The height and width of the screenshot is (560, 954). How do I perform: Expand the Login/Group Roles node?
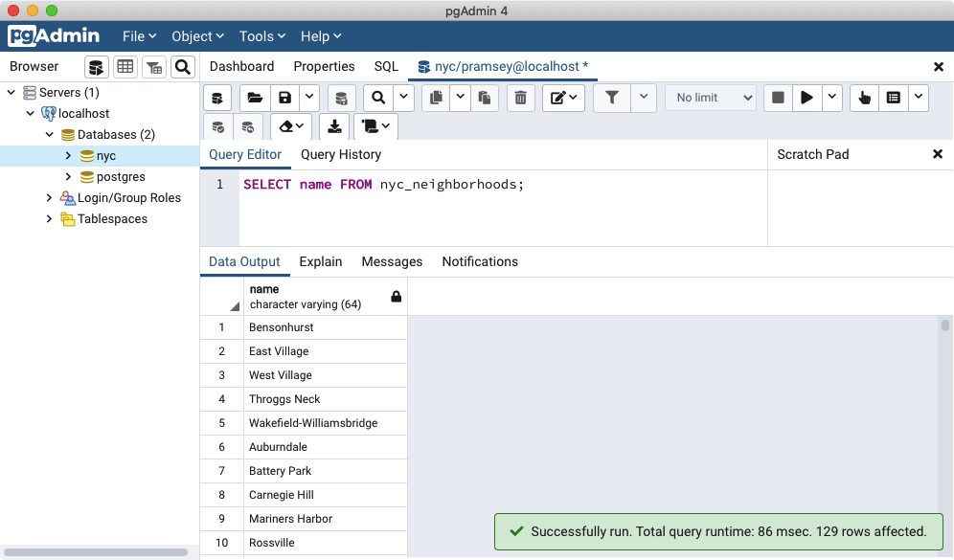click(50, 198)
